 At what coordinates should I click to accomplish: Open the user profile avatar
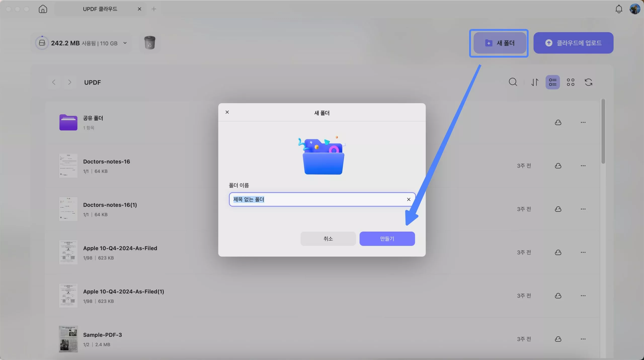click(635, 9)
